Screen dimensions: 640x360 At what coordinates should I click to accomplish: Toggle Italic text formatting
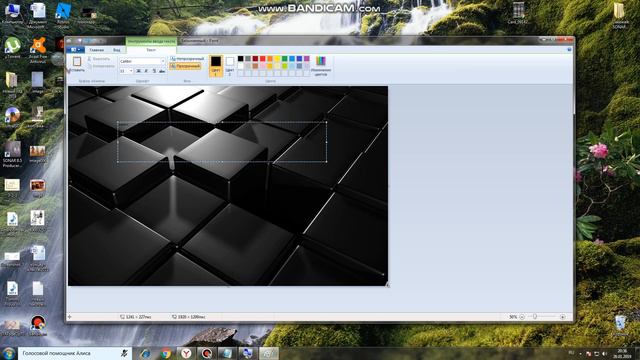point(146,71)
